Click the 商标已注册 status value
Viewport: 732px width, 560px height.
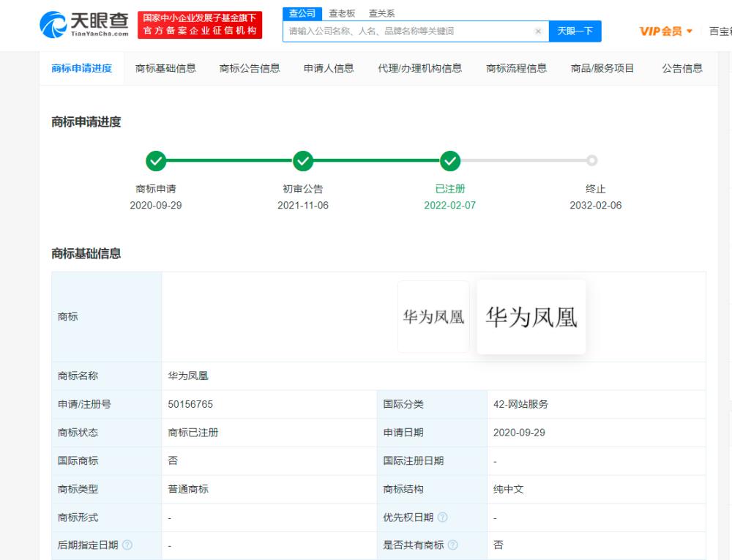pyautogui.click(x=193, y=433)
